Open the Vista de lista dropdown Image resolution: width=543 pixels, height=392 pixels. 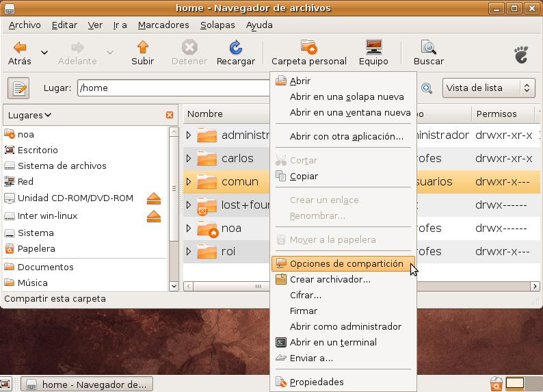(488, 88)
